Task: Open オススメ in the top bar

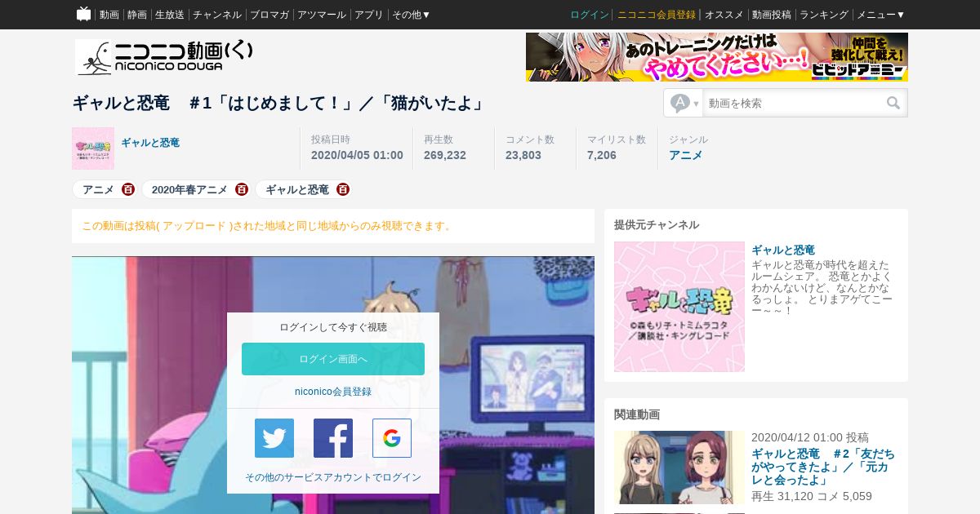Action: coord(724,15)
